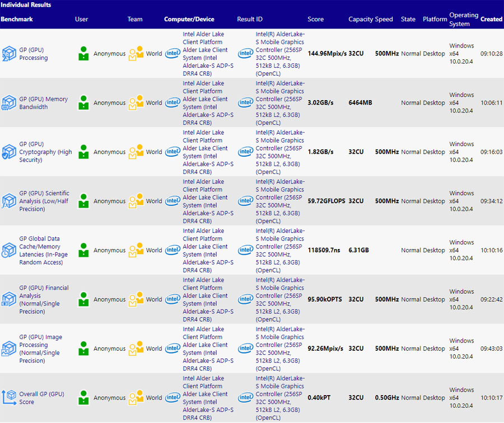Click the 6464MB capacity value

tap(360, 103)
